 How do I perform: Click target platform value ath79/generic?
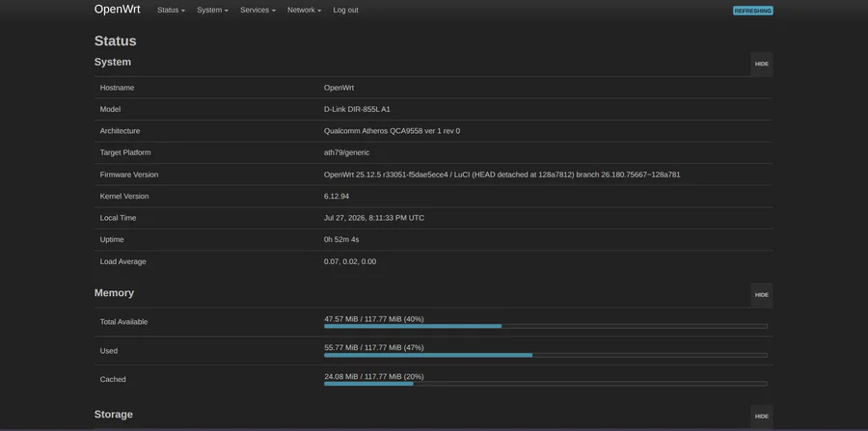(x=346, y=152)
